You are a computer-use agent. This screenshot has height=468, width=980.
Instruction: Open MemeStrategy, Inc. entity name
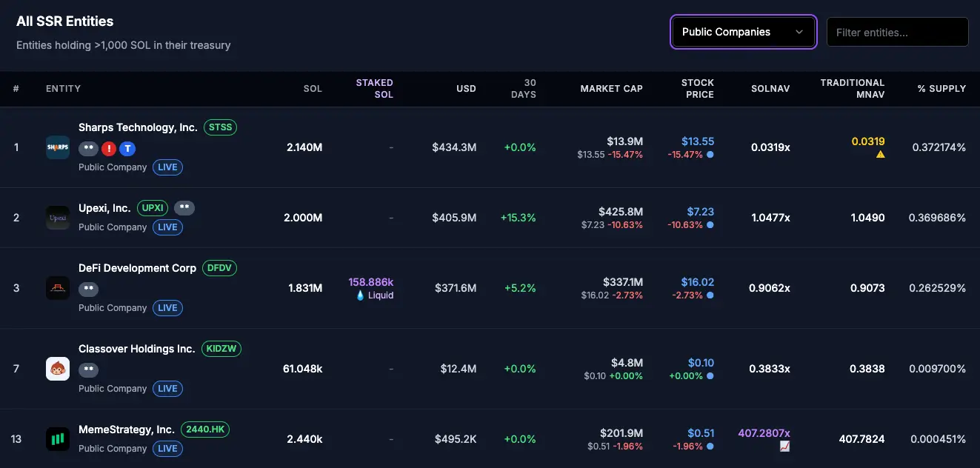[x=127, y=429]
